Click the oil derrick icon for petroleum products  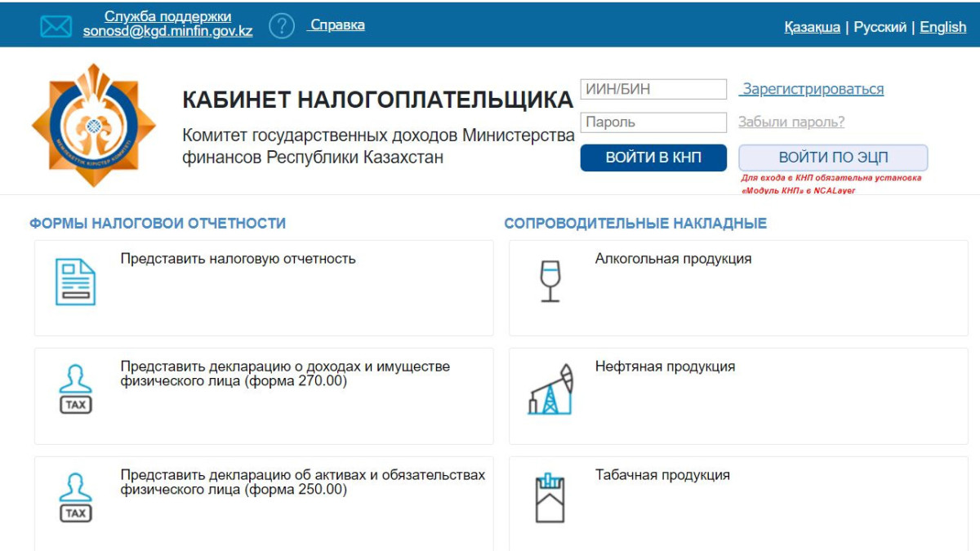(x=553, y=392)
